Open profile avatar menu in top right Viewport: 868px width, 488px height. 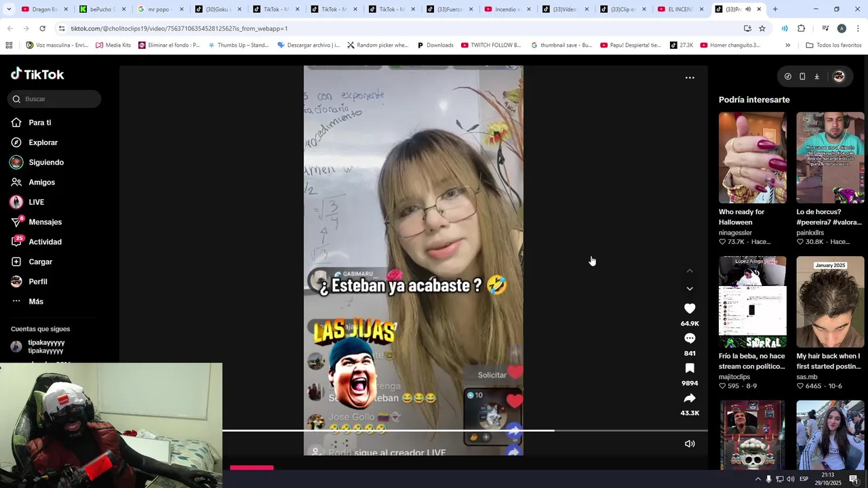click(839, 77)
